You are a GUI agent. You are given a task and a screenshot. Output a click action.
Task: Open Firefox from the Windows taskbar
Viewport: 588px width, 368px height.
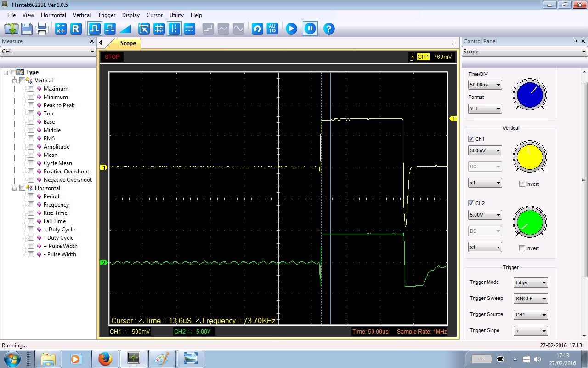105,358
